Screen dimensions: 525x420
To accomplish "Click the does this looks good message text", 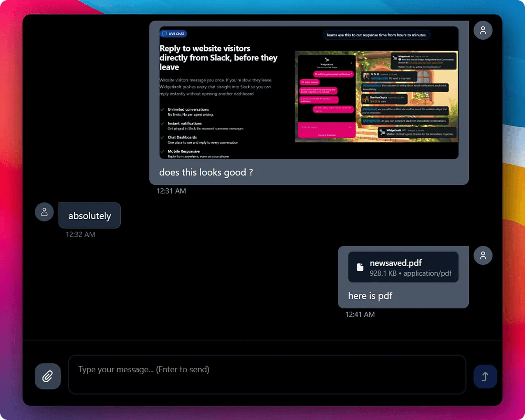I will [x=206, y=172].
